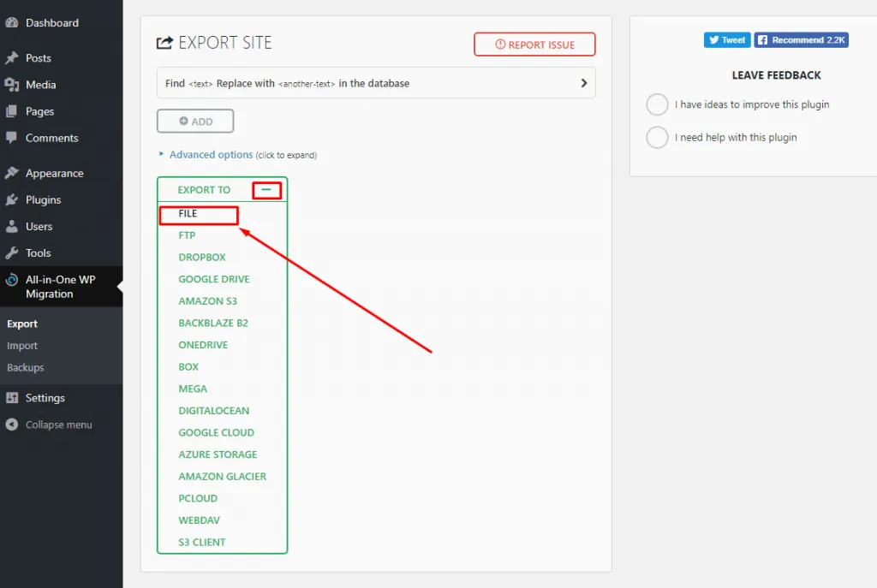The width and height of the screenshot is (877, 588).
Task: Click the Pages icon in sidebar
Action: click(x=12, y=111)
